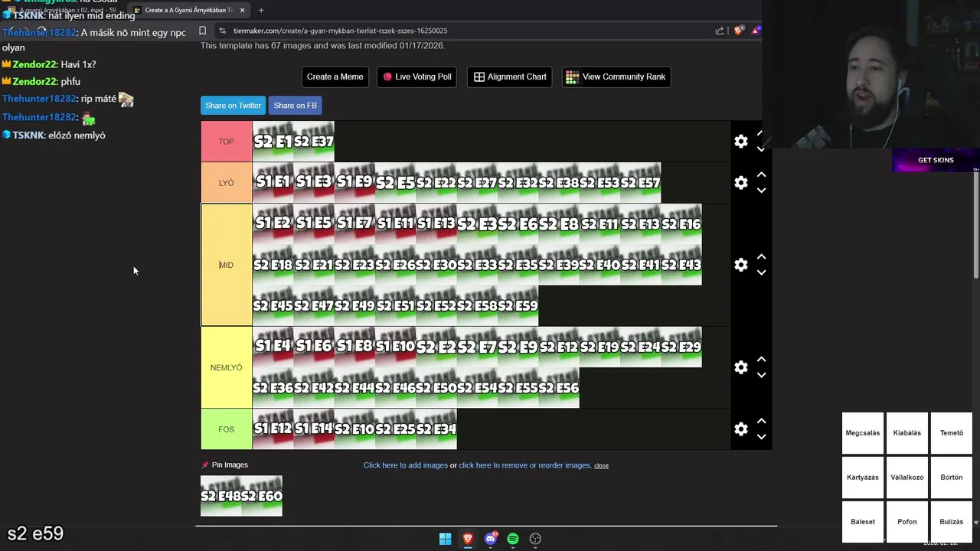Click the share icon in address bar
The height and width of the screenshot is (551, 980).
[x=720, y=31]
